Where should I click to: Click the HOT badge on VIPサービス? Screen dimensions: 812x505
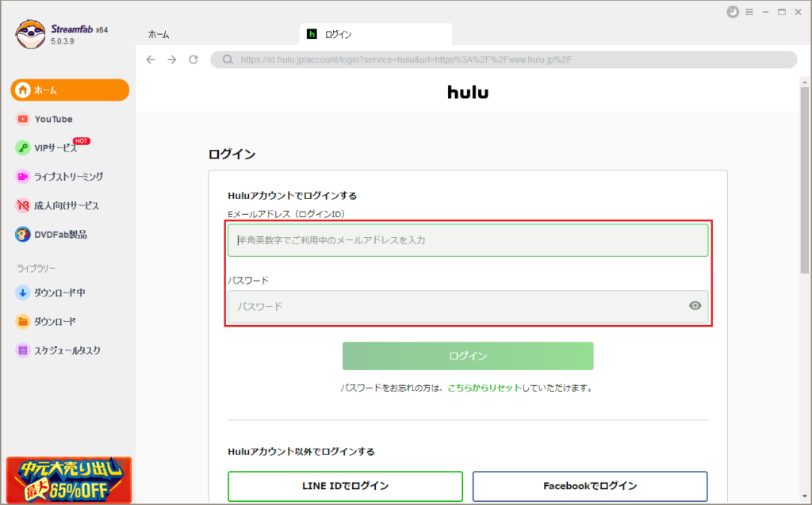pos(82,141)
